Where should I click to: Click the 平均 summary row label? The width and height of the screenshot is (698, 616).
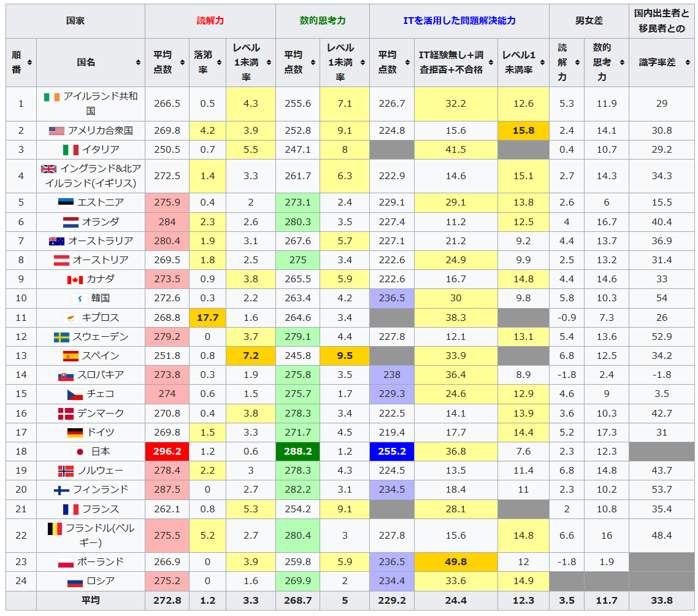pos(90,601)
